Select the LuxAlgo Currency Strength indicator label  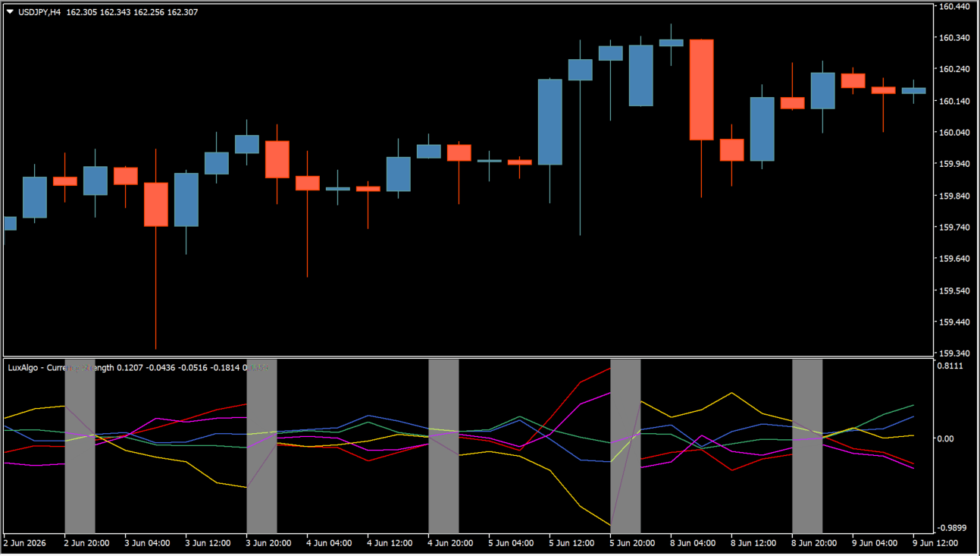point(61,367)
